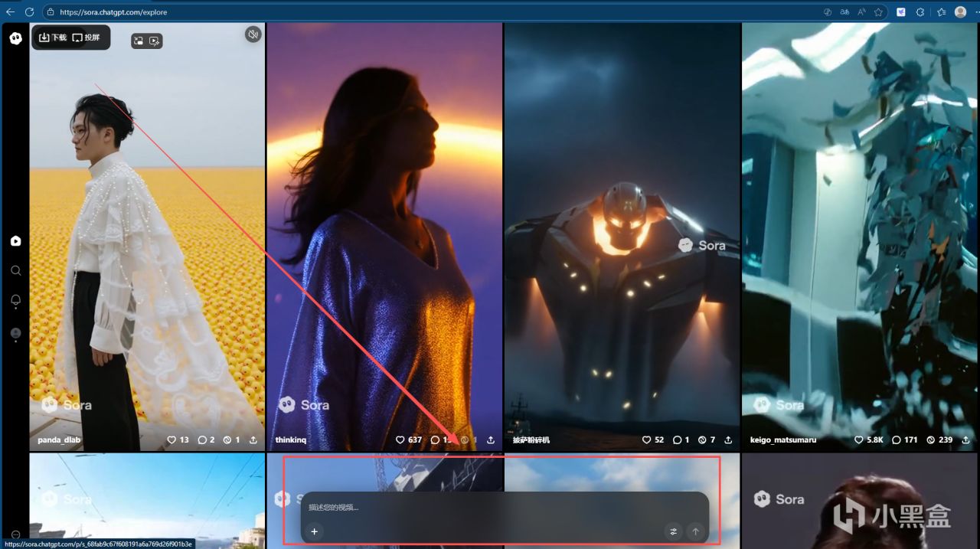Share the 披萨粉碎机 video

coord(728,440)
